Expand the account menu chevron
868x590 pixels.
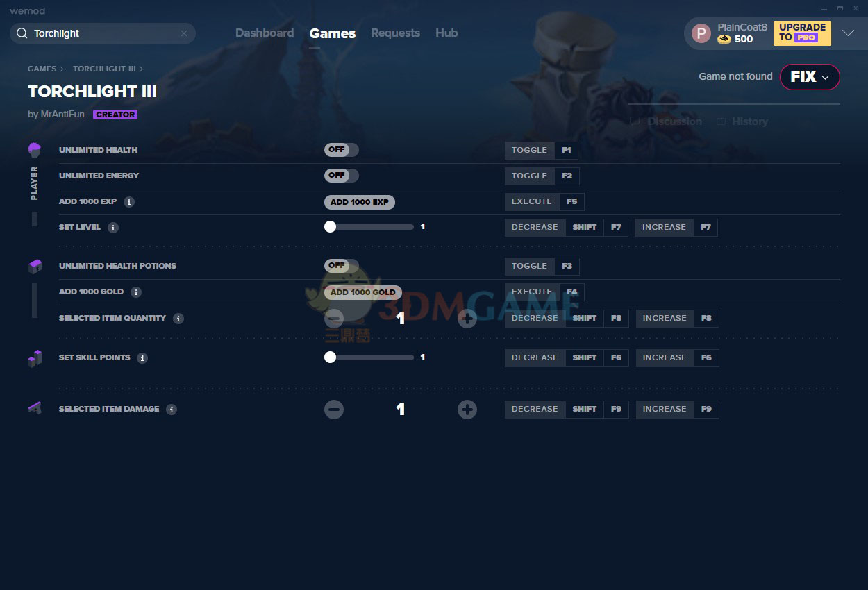click(x=848, y=33)
